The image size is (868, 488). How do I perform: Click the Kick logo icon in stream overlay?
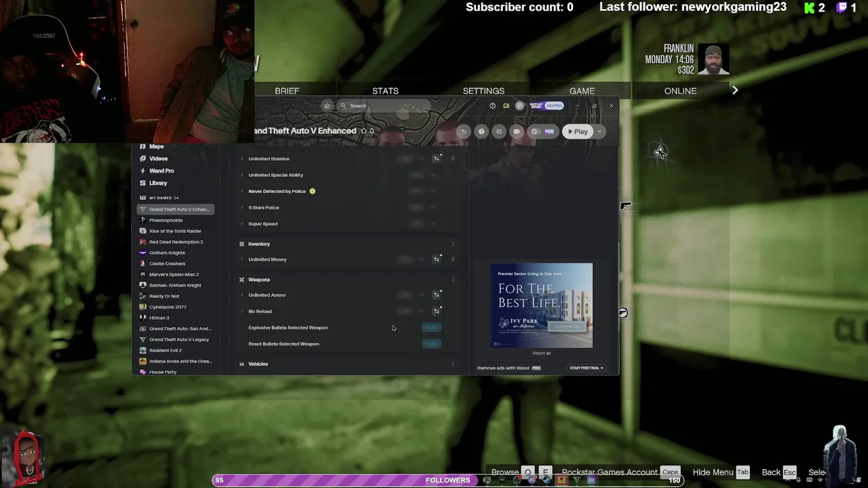(x=809, y=8)
